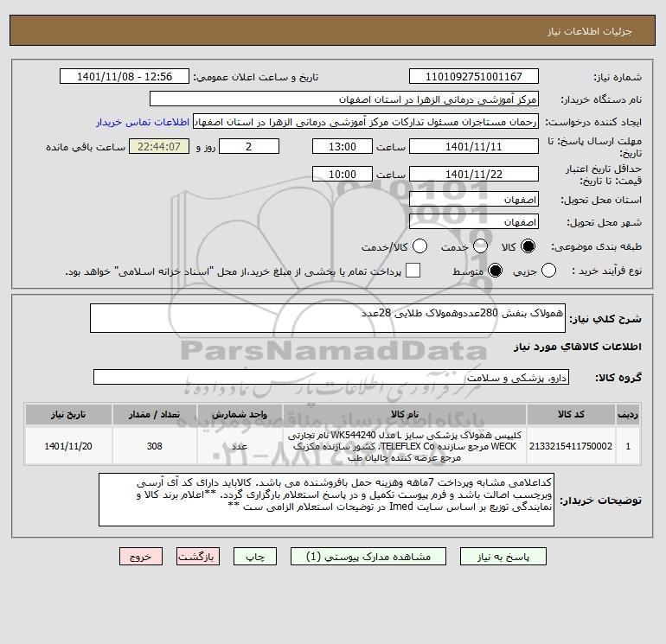Click the نام کالا column header
The image size is (666, 644).
[x=405, y=414]
